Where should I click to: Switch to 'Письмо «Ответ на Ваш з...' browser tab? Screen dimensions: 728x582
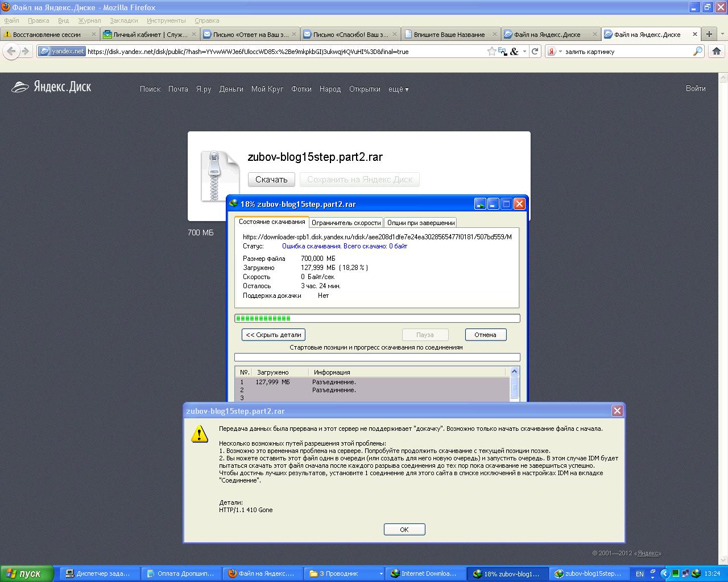coord(250,34)
